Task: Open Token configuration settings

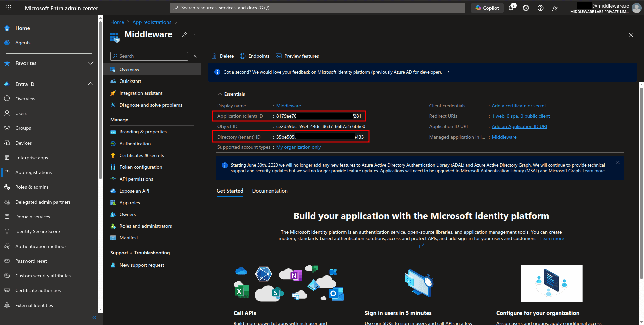Action: [x=141, y=167]
